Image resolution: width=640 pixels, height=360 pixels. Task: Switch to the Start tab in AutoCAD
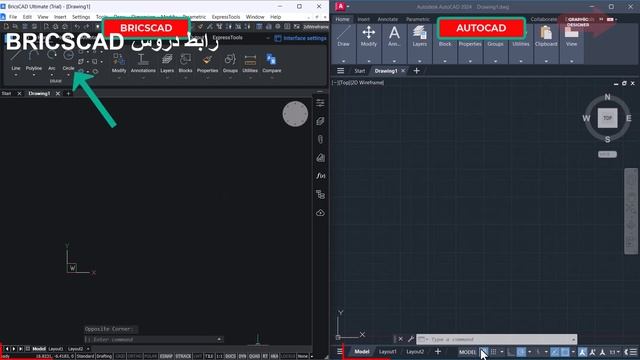tap(359, 71)
